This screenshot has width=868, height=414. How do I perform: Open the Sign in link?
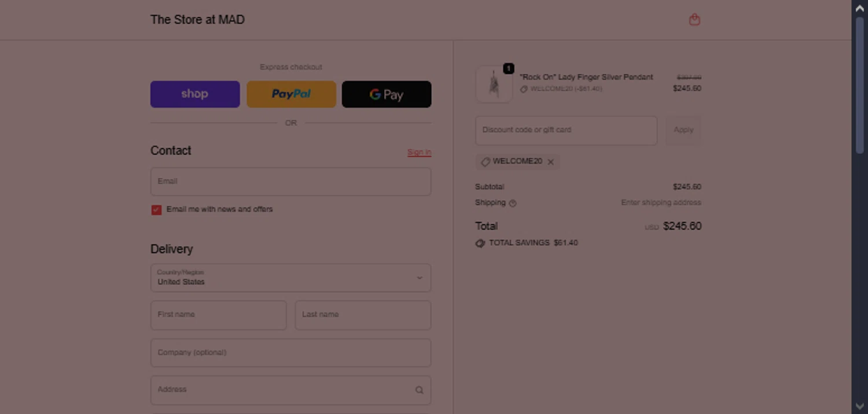pyautogui.click(x=419, y=152)
